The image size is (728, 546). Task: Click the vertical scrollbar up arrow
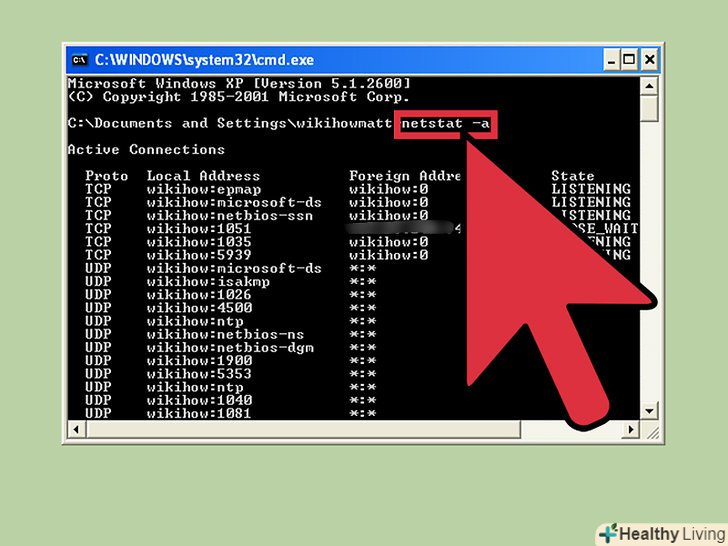[x=649, y=86]
